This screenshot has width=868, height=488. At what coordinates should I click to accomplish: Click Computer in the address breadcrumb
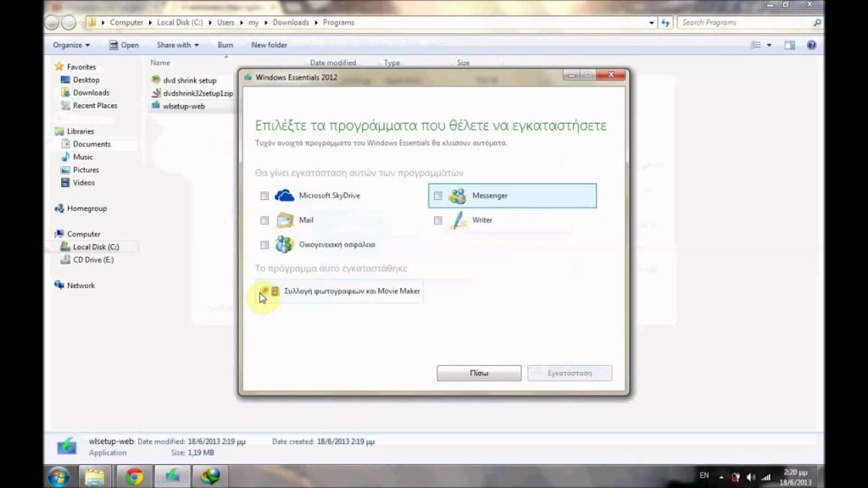pos(126,23)
